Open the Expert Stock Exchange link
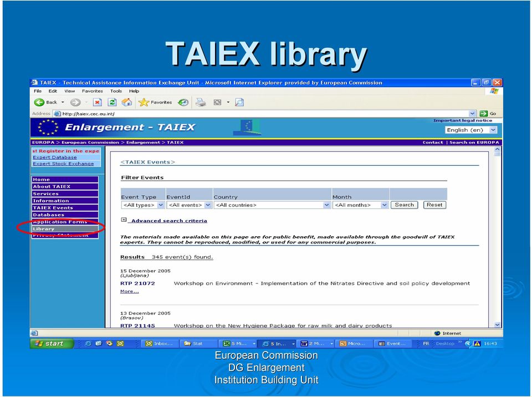This screenshot has width=532, height=397. [x=63, y=164]
